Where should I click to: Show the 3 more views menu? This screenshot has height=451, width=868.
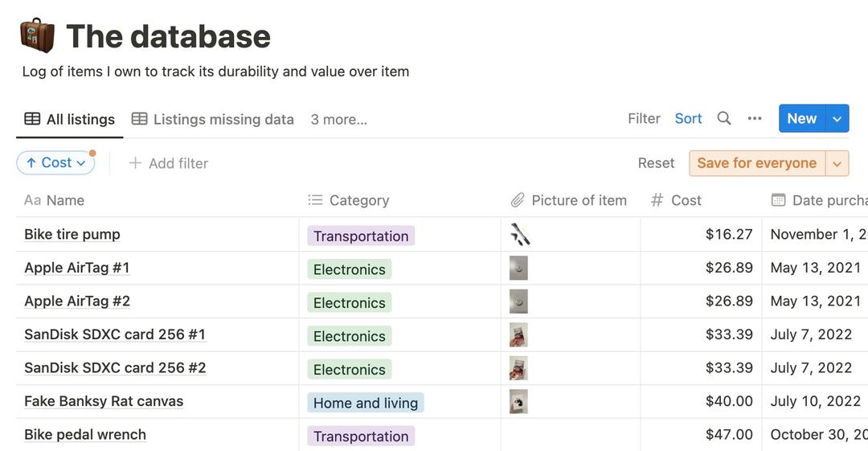coord(339,120)
